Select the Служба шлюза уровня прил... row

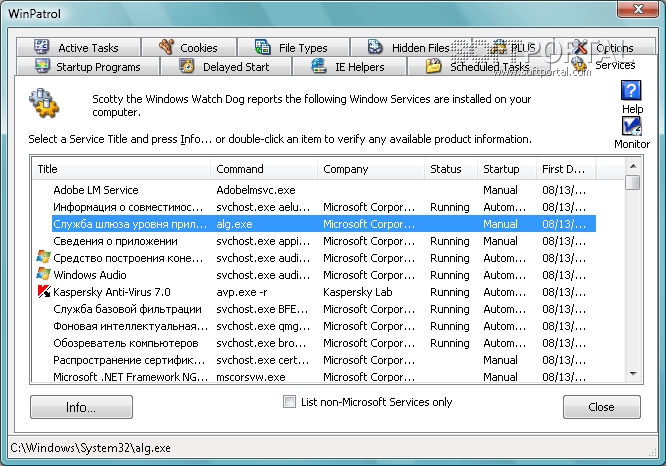point(314,224)
